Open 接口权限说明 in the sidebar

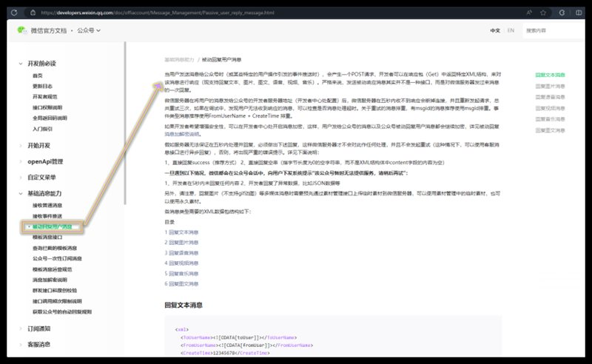pos(47,107)
